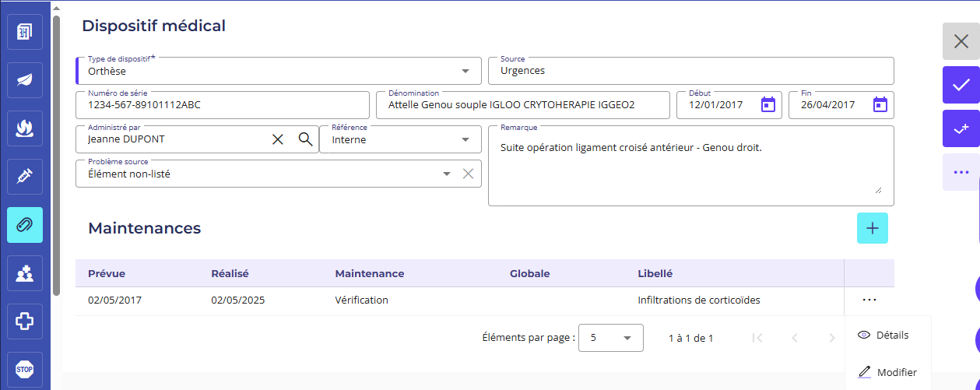Click the leaf icon in sidebar
The image size is (980, 390).
24,80
